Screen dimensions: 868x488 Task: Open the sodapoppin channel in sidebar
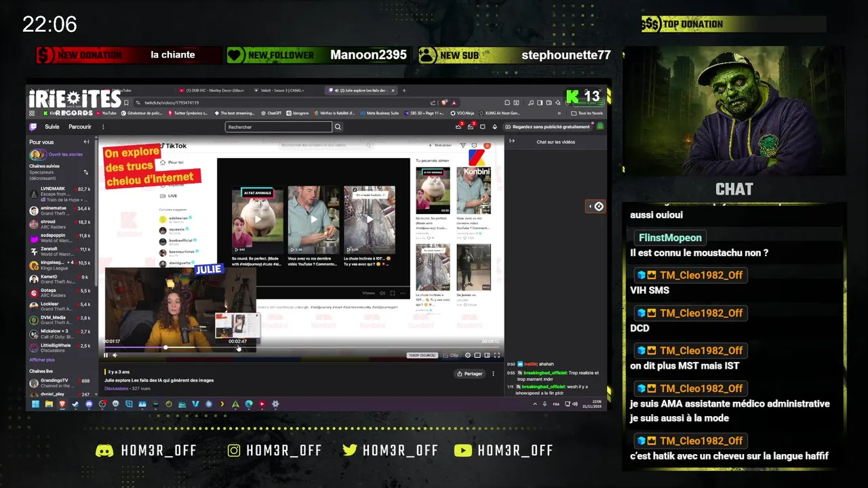[60, 238]
